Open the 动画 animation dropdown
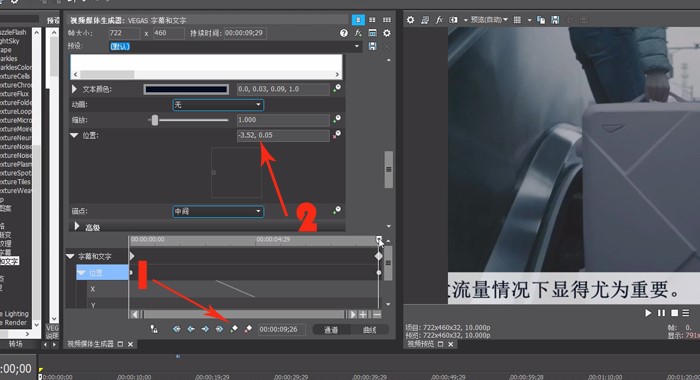700x380 pixels. [x=218, y=104]
